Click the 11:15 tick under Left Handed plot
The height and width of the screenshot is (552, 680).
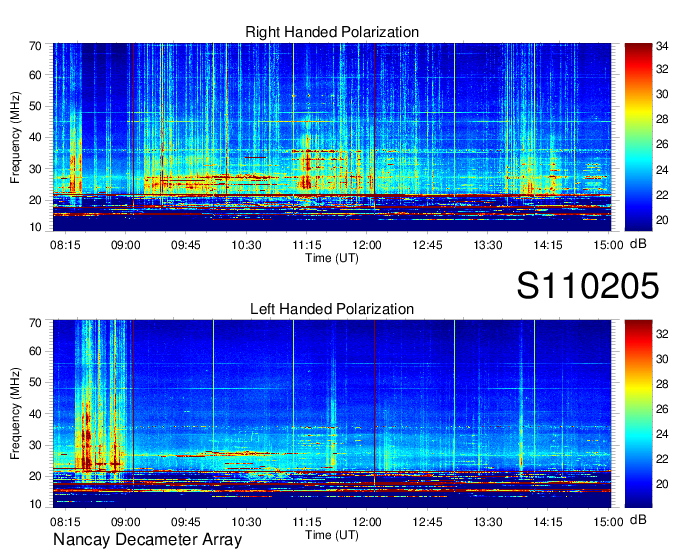coord(307,521)
